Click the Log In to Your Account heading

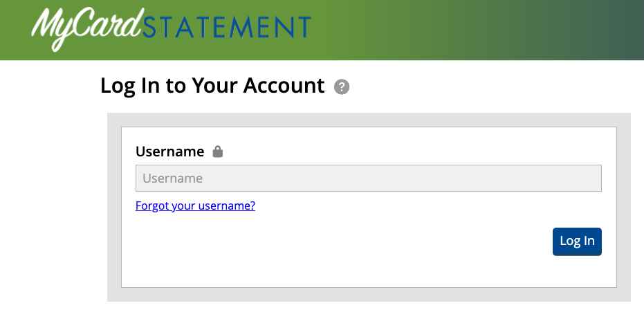pos(212,86)
